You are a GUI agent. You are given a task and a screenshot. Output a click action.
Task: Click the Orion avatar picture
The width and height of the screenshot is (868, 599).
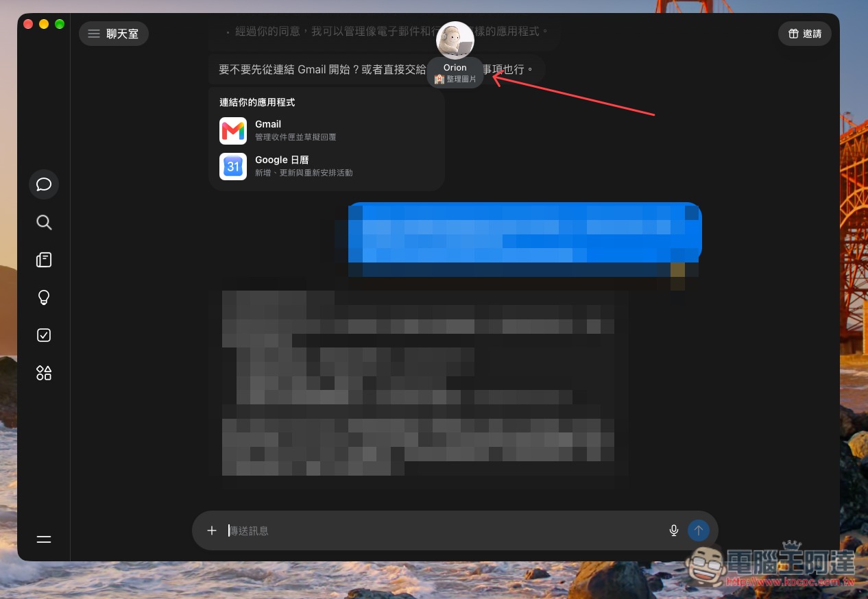455,40
